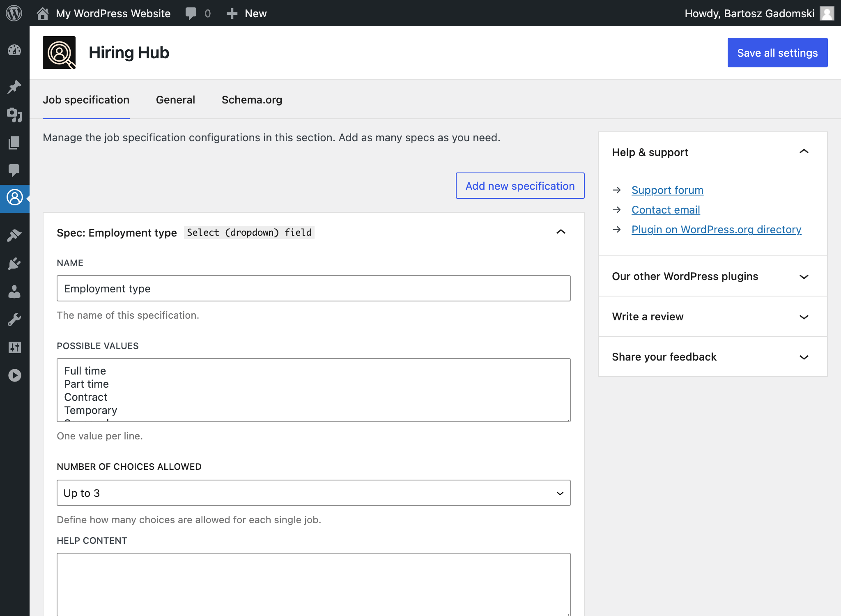Open the Dashboard sidebar icon
Image resolution: width=841 pixels, height=616 pixels.
pos(14,50)
